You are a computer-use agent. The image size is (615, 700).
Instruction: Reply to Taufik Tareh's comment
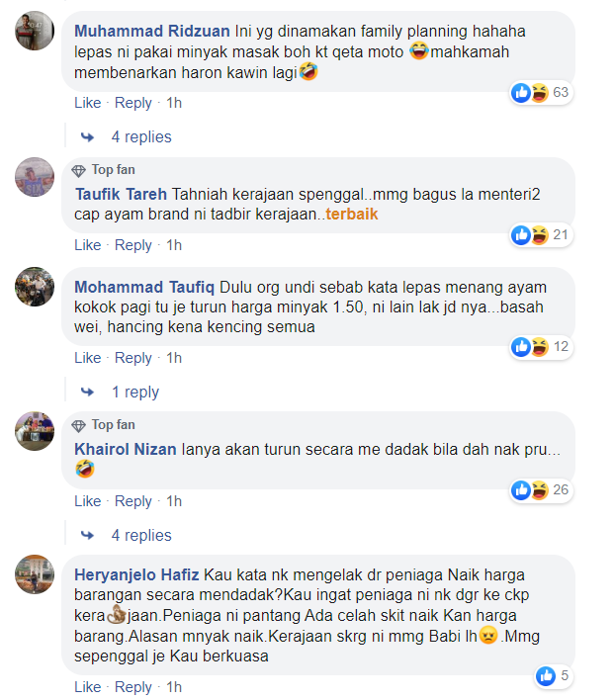pyautogui.click(x=133, y=245)
